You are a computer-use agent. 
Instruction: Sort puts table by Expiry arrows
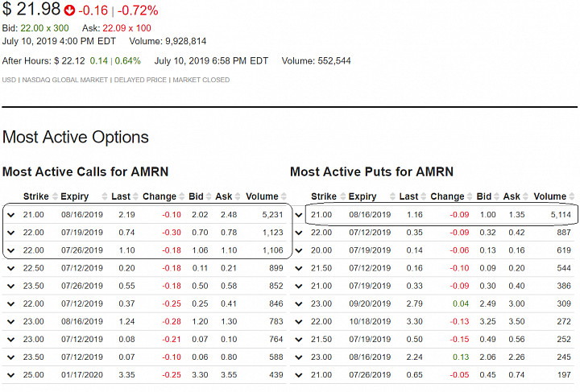[x=392, y=196]
